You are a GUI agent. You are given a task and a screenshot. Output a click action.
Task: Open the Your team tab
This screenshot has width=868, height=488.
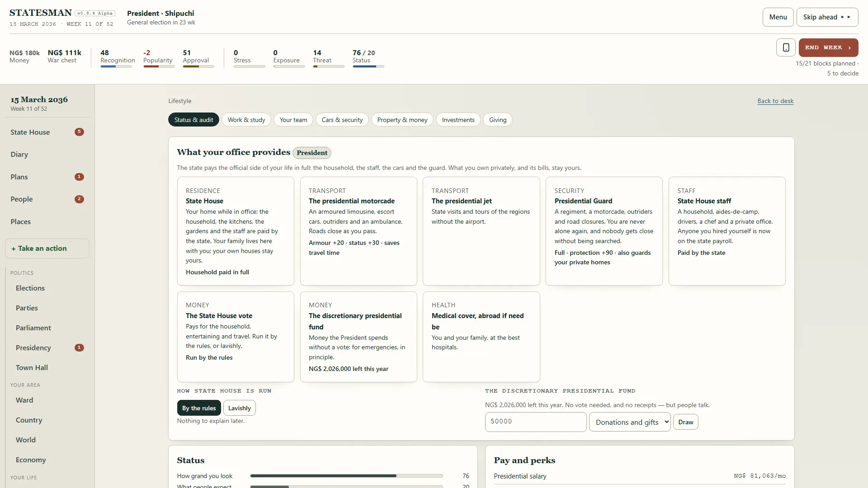[293, 120]
